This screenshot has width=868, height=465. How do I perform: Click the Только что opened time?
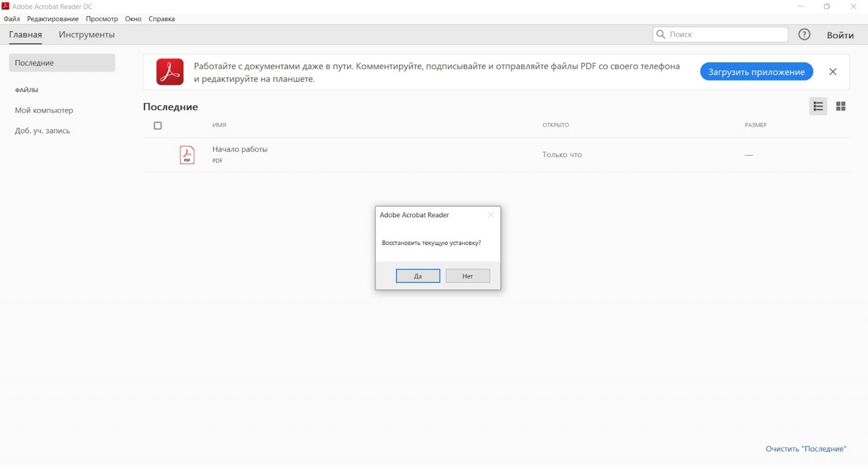click(x=562, y=155)
